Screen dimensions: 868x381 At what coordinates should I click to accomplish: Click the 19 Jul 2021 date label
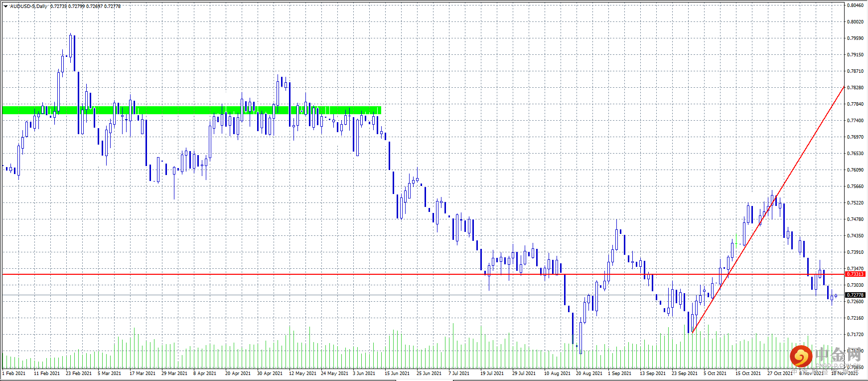[493, 373]
